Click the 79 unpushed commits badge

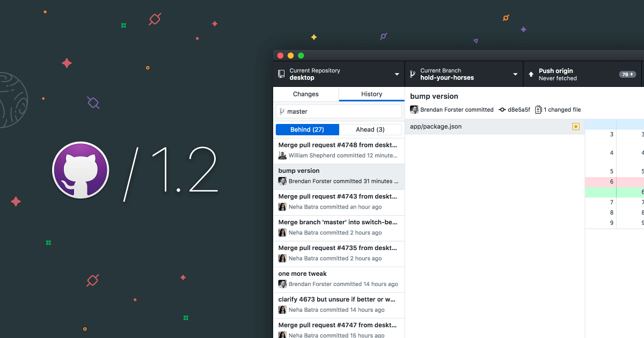[627, 74]
